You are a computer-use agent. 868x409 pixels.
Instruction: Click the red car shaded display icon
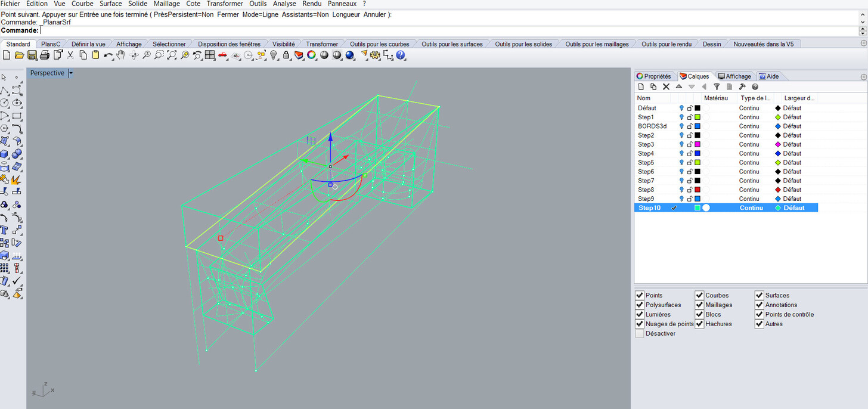click(222, 55)
